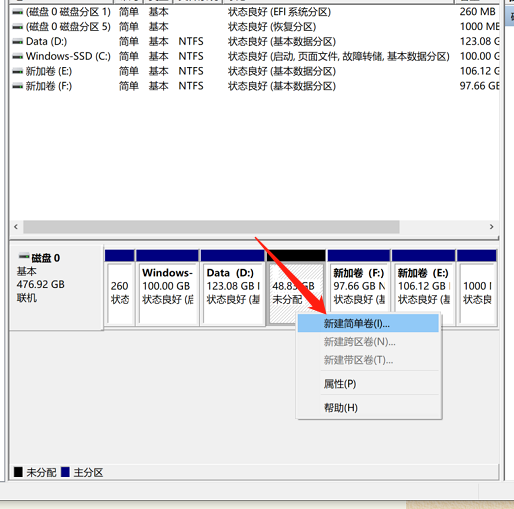Select 新建简单卷(I)... in the context menu

click(x=368, y=323)
